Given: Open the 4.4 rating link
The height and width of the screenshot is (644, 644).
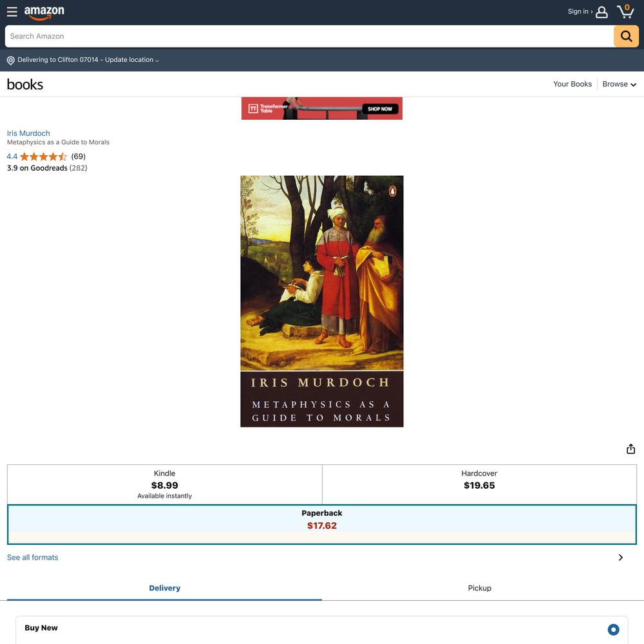Looking at the screenshot, I should coord(12,156).
